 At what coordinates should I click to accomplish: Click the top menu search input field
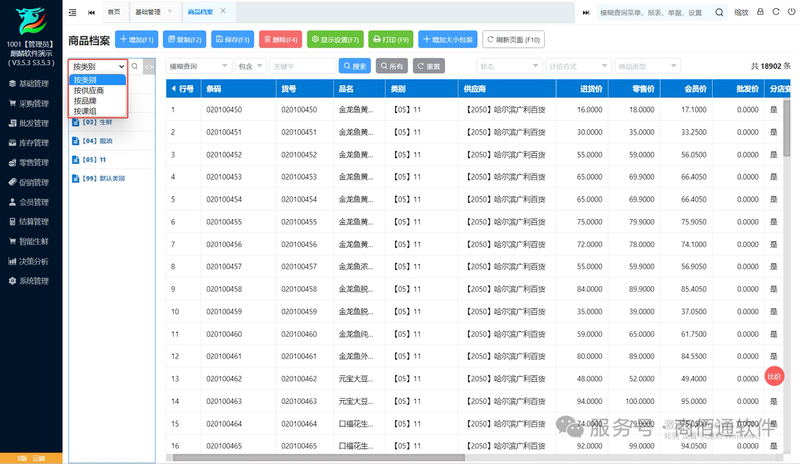pos(654,12)
